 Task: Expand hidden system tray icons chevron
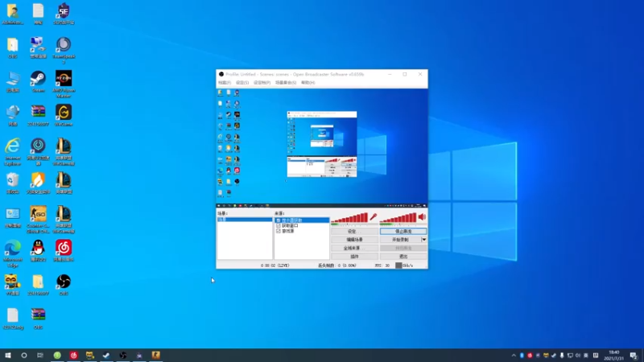point(514,356)
